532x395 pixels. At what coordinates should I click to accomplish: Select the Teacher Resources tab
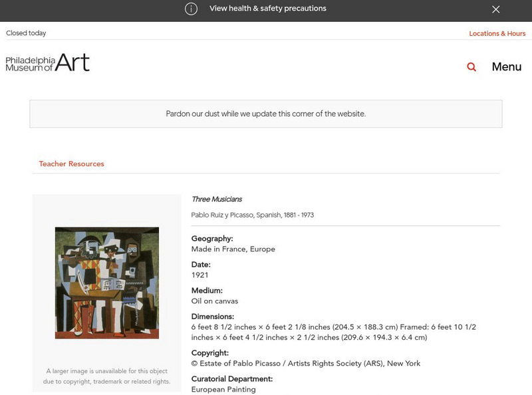coord(71,164)
